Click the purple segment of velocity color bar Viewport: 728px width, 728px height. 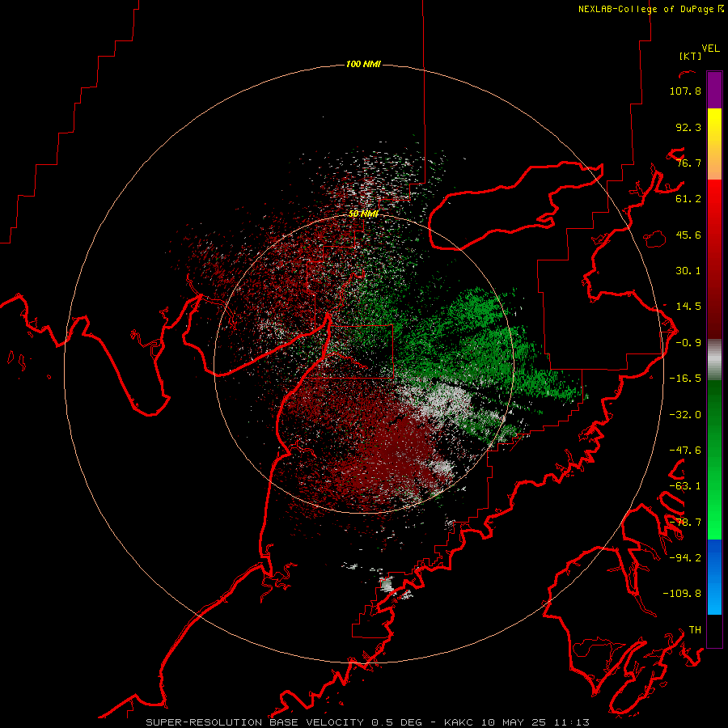[714, 90]
